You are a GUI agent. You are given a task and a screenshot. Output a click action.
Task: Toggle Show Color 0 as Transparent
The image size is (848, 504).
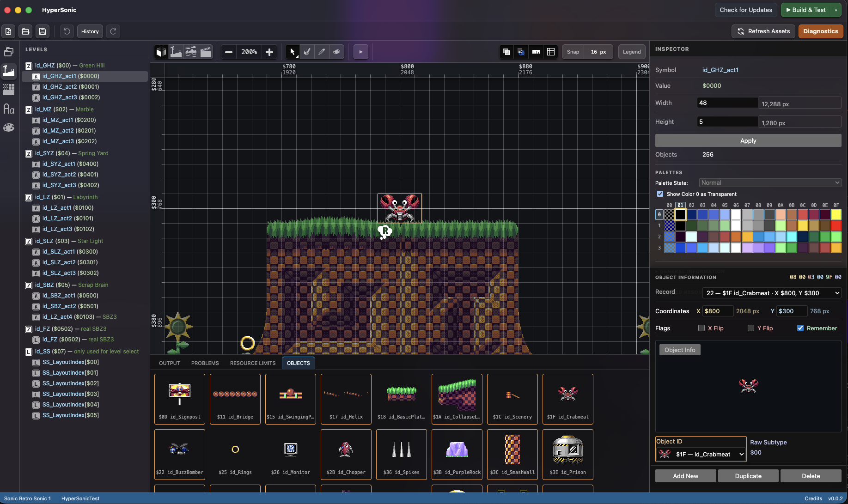click(660, 194)
